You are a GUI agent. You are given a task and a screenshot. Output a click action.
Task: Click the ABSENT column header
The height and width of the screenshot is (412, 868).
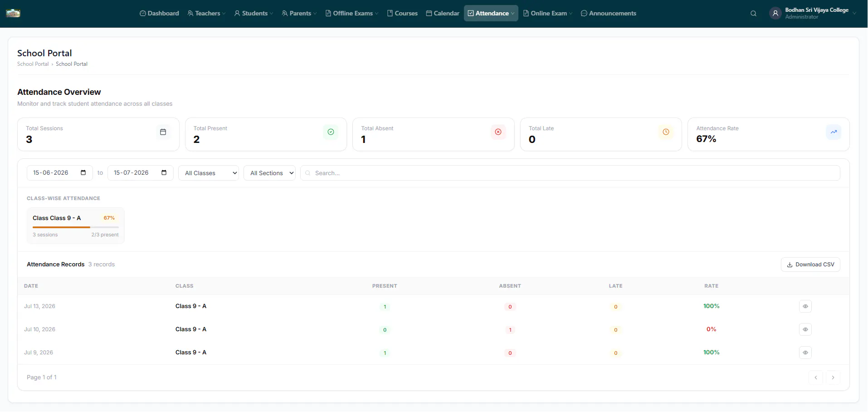click(510, 286)
